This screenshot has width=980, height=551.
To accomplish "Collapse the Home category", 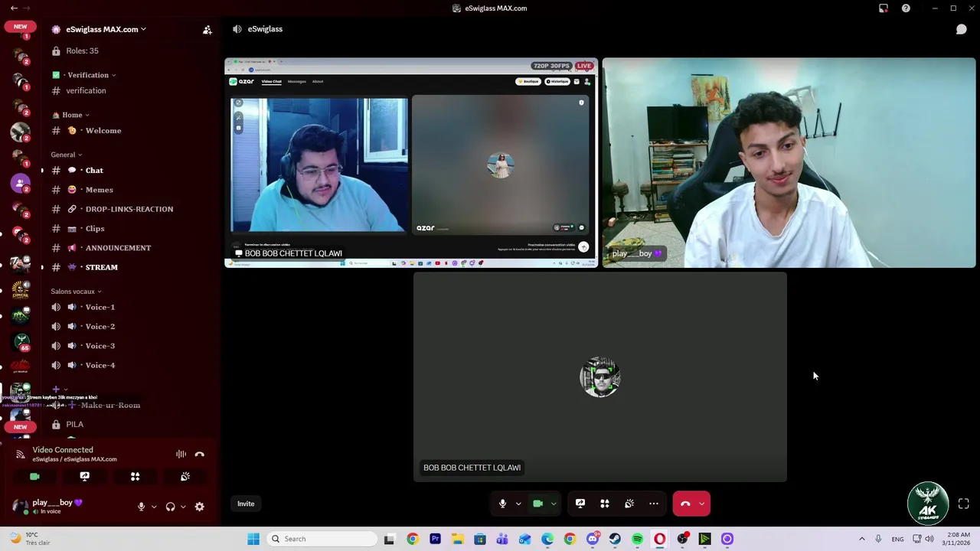I will [x=70, y=115].
